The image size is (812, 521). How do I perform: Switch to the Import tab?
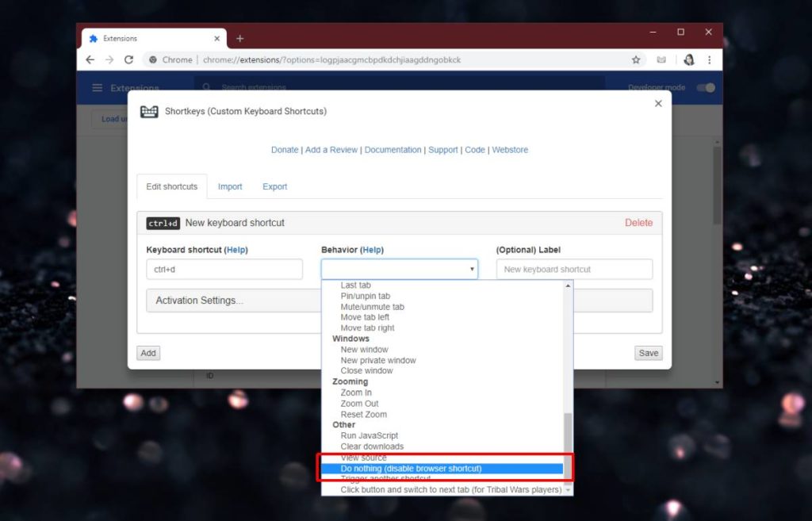(x=230, y=186)
